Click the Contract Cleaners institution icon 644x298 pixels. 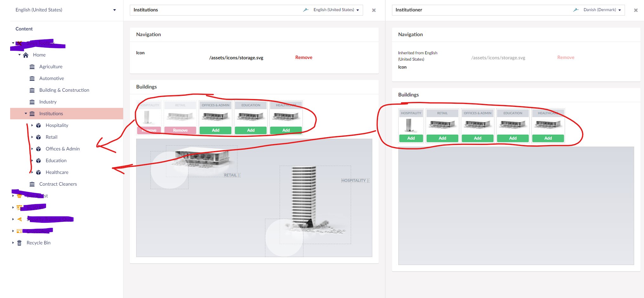tap(32, 184)
